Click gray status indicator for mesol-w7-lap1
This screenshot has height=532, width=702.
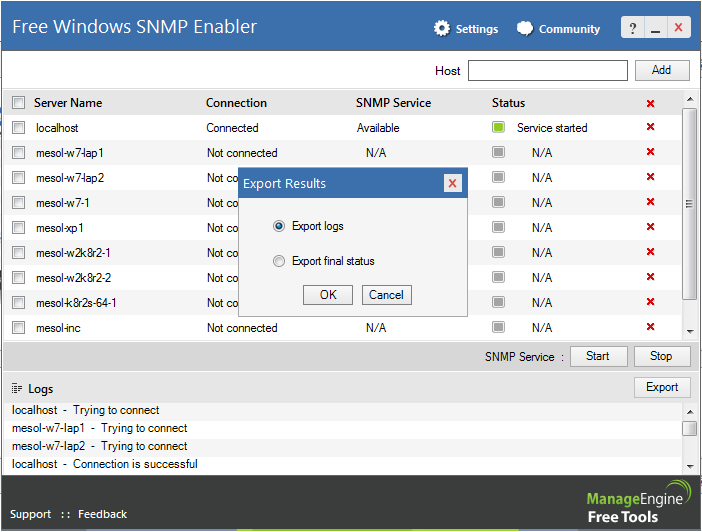coord(498,152)
